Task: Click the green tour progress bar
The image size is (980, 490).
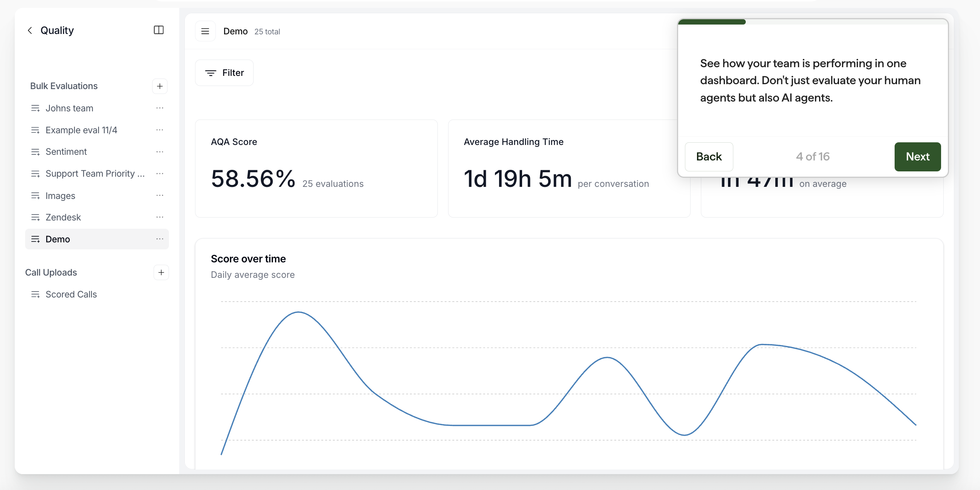Action: [x=711, y=22]
